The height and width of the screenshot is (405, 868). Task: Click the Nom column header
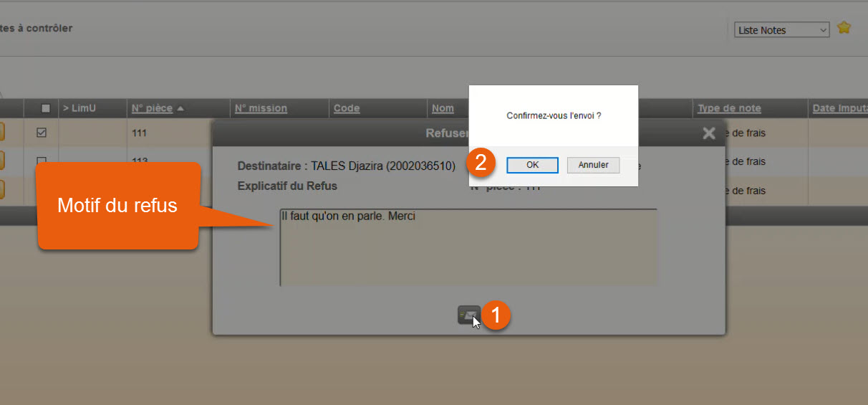coord(443,108)
